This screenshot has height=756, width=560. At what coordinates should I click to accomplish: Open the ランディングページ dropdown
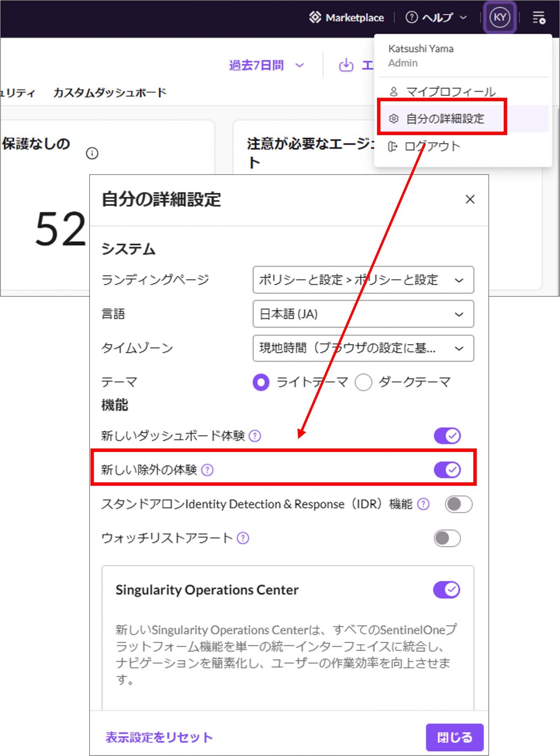pos(363,280)
